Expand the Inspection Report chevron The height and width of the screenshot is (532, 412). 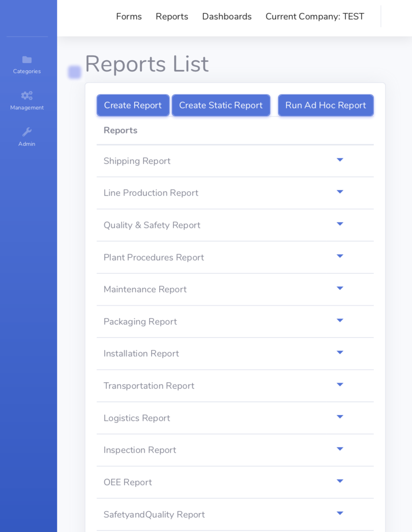pos(340,449)
